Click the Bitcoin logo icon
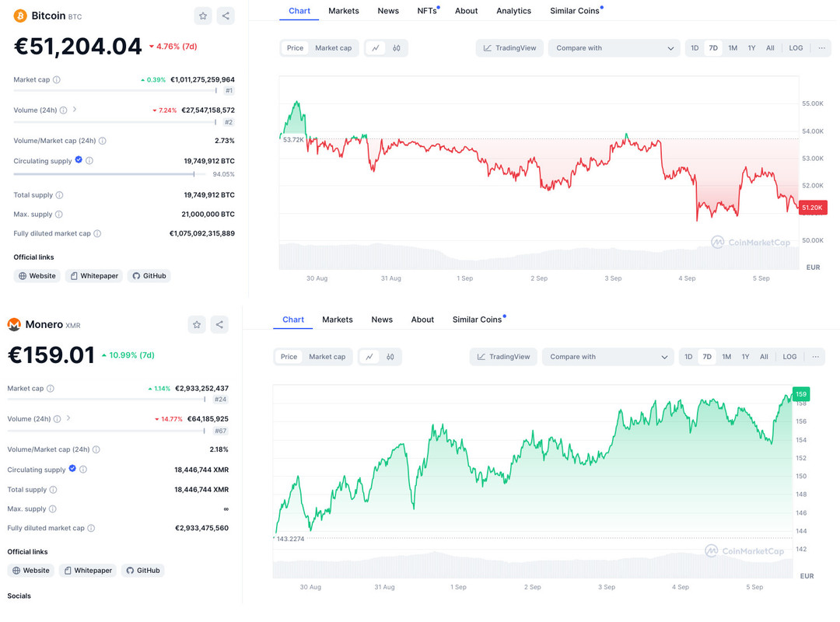 [x=20, y=16]
